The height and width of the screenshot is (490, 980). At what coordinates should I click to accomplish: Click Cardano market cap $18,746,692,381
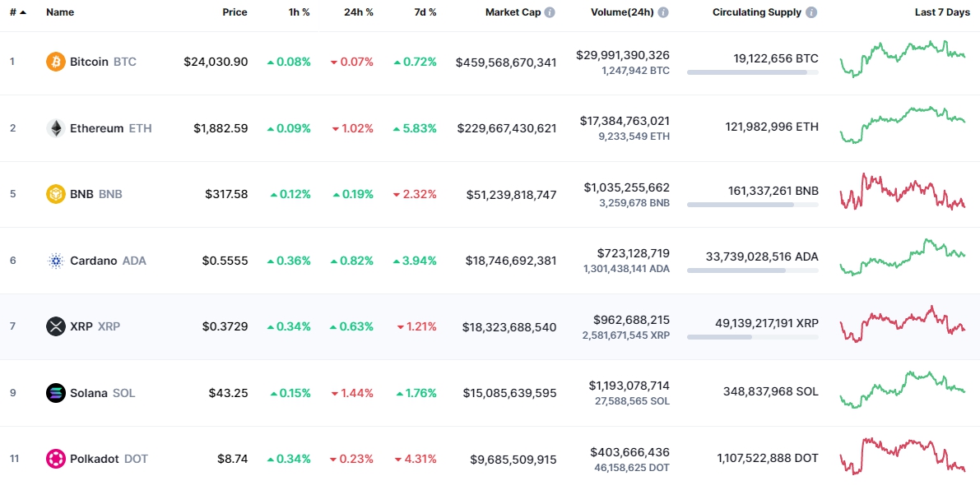tap(511, 261)
